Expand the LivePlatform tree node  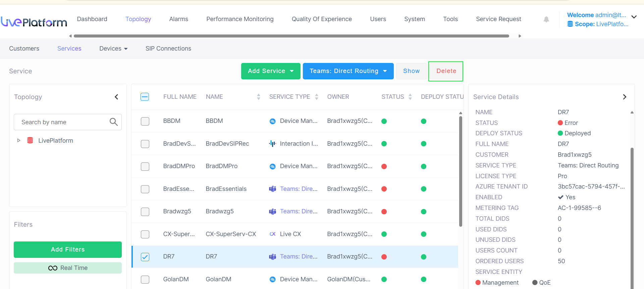tap(19, 141)
